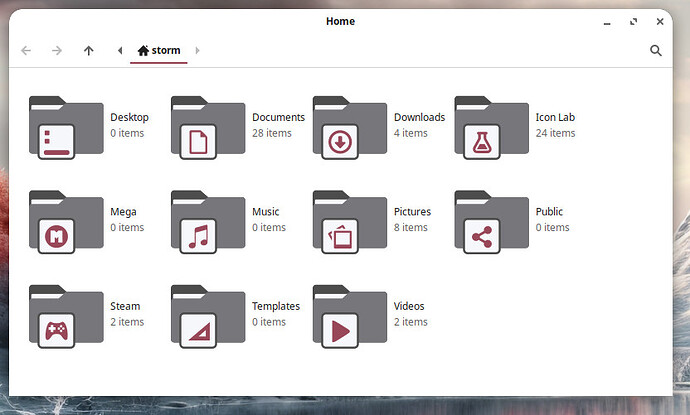Image resolution: width=690 pixels, height=415 pixels.
Task: Click the storm home path button
Action: [158, 50]
